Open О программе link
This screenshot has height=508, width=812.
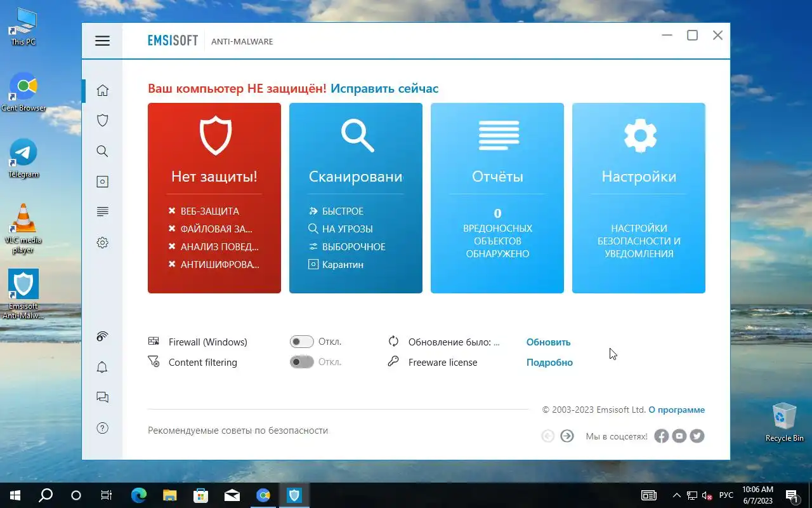click(676, 410)
